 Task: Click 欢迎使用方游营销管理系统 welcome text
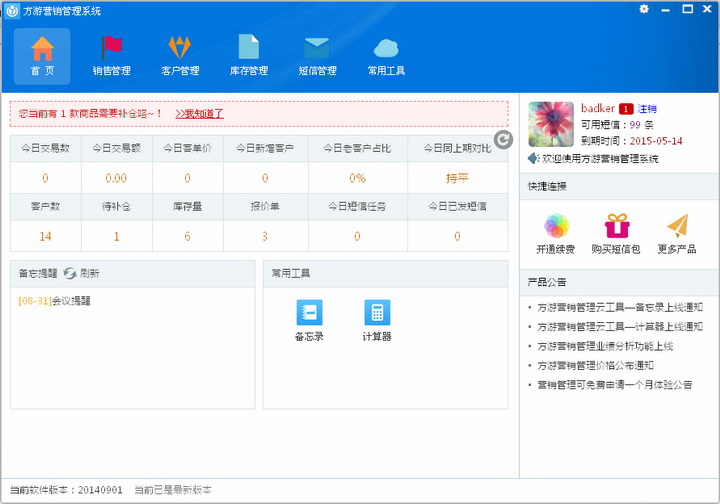point(600,159)
